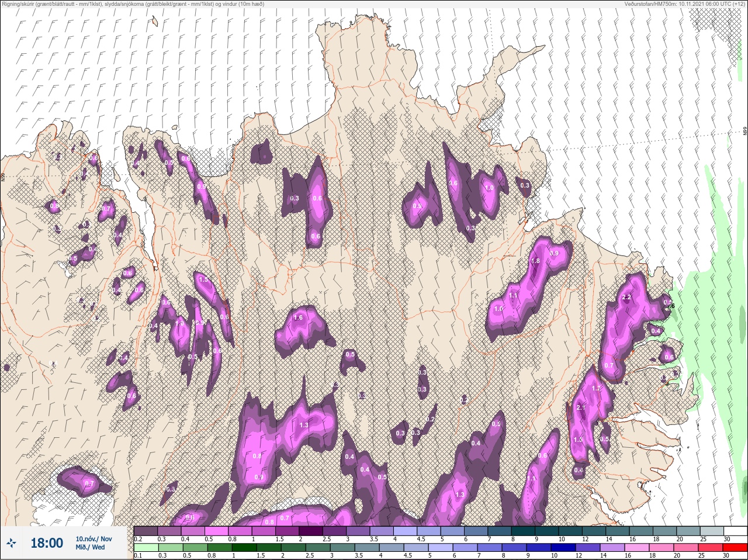Viewport: 748px width, 560px height.
Task: Click the date text 10.nóv./ Nov
Action: (x=93, y=538)
